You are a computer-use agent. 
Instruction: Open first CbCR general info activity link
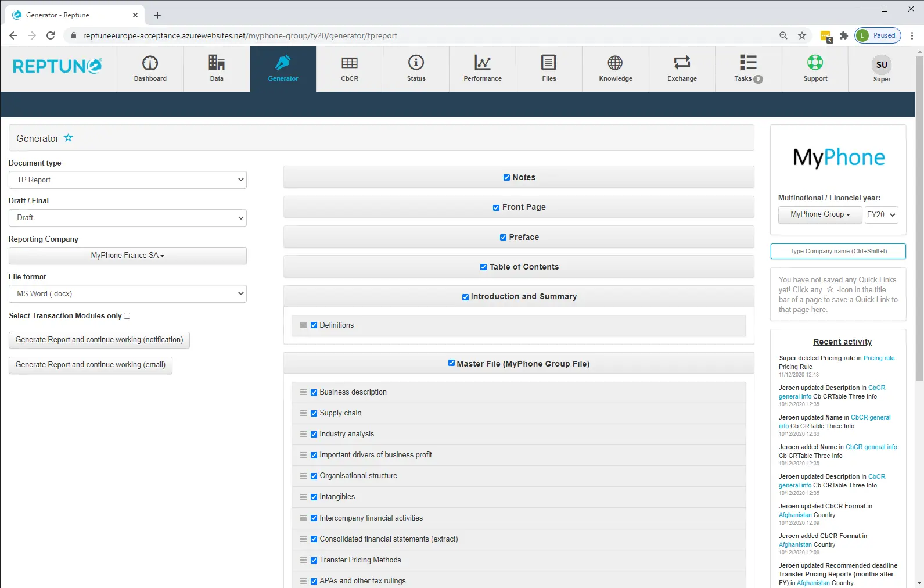click(x=832, y=392)
